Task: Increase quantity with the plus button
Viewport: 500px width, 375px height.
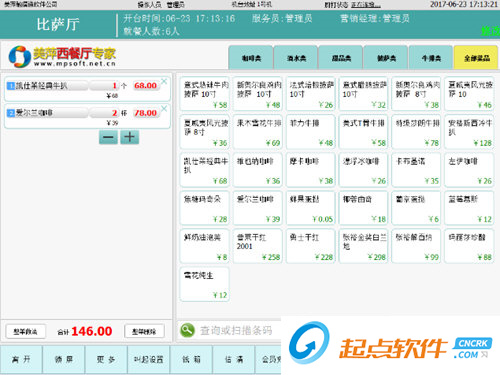Action: click(x=130, y=137)
